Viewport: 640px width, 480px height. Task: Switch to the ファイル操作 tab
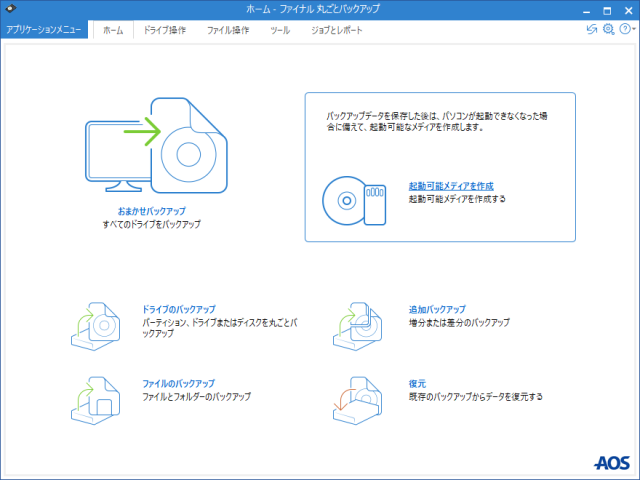pos(228,30)
